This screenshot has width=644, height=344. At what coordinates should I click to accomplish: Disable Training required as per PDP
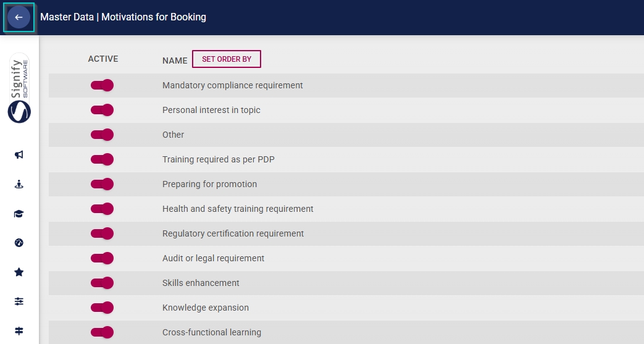(x=102, y=159)
